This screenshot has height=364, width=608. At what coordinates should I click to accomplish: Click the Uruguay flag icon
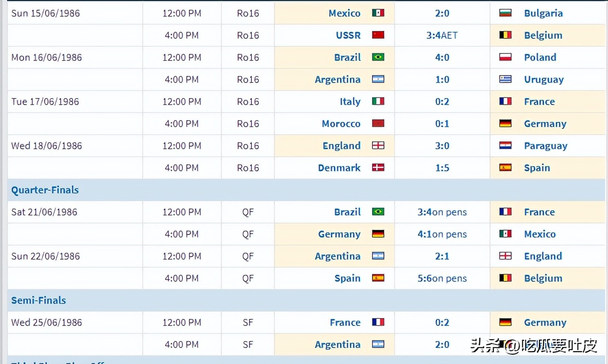[x=505, y=79]
